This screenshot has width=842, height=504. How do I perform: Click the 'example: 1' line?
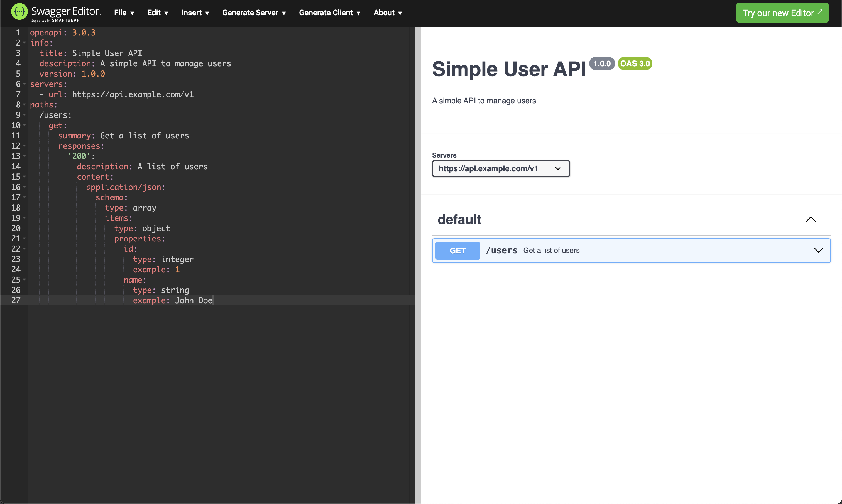156,270
